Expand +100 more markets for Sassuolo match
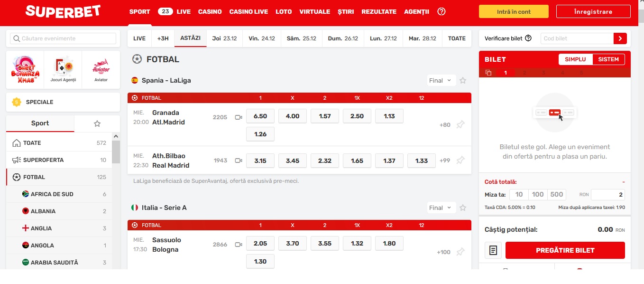This screenshot has height=284, width=644. pyautogui.click(x=443, y=252)
